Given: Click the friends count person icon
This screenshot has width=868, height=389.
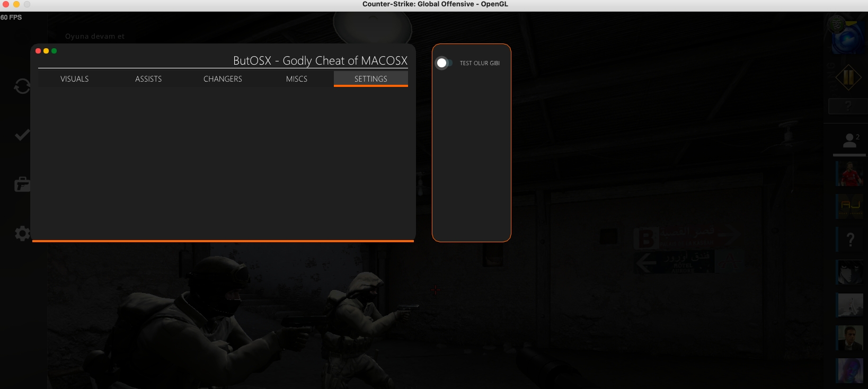Looking at the screenshot, I should coord(850,140).
